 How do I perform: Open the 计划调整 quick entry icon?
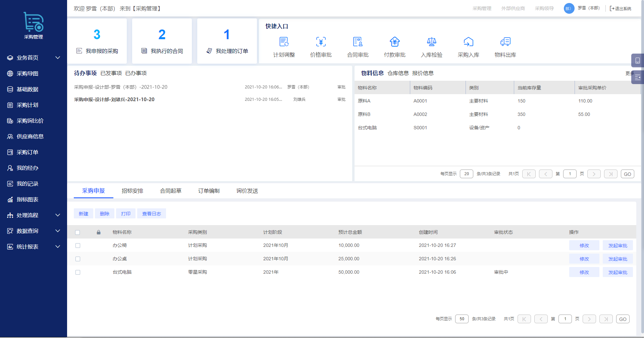point(284,42)
